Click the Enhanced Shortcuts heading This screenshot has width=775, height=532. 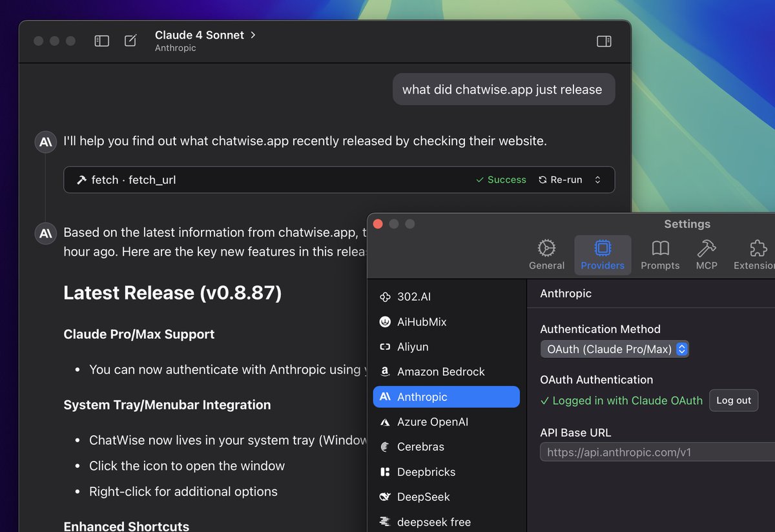coord(127,526)
